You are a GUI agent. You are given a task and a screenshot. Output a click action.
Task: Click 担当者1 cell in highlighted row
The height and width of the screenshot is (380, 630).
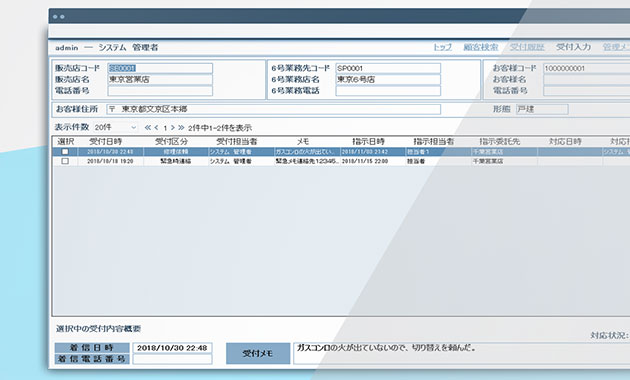pos(438,152)
